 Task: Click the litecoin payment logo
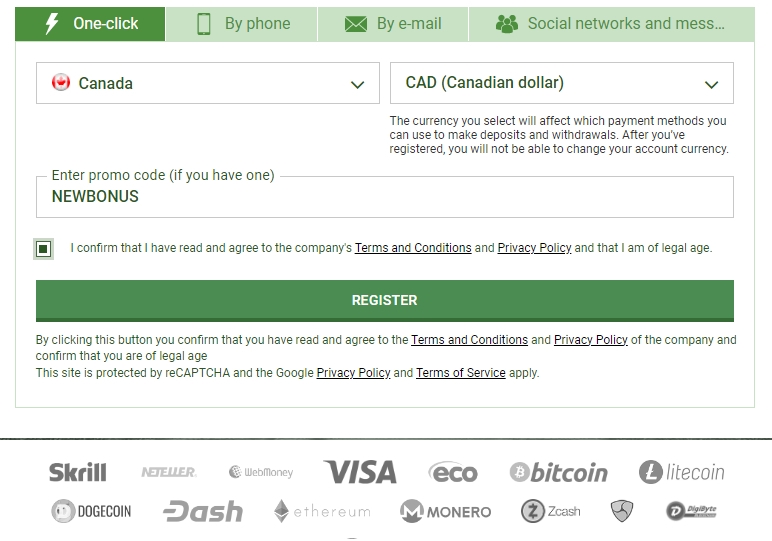coord(681,472)
